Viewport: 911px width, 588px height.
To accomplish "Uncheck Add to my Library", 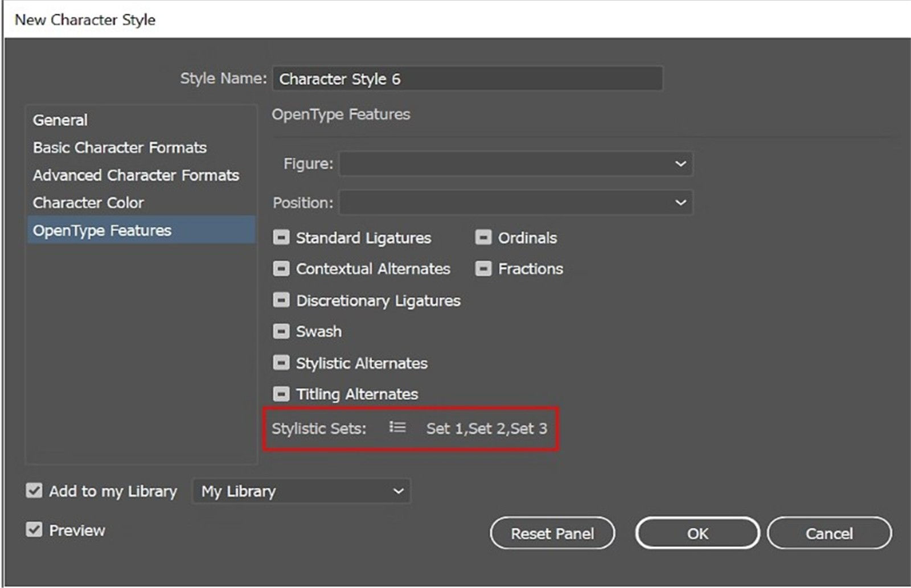I will click(x=34, y=490).
